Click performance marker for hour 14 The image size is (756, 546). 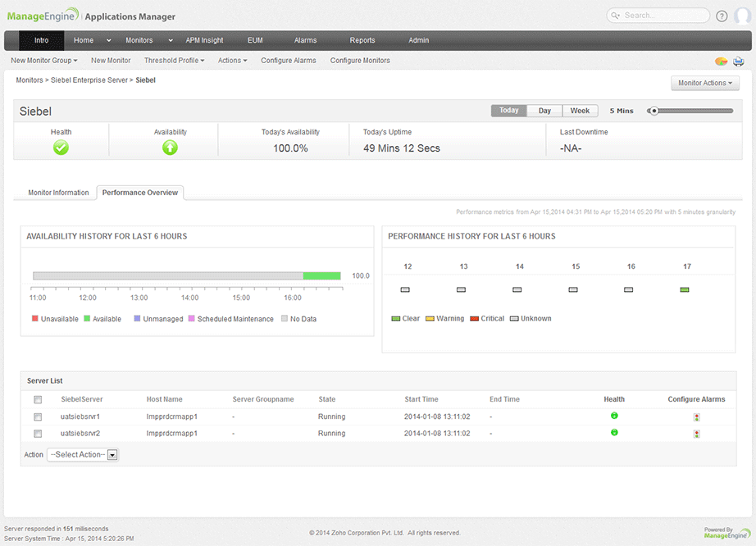point(517,289)
